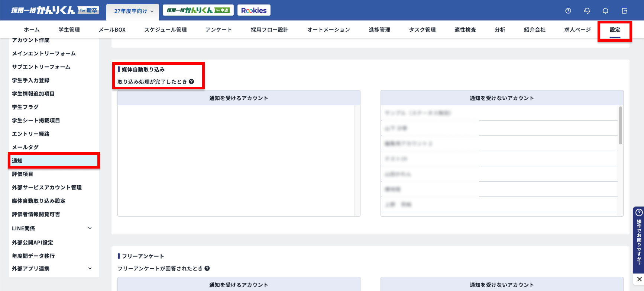Image resolution: width=644 pixels, height=291 pixels.
Task: Click scrollbar of 通知を受けないアカウント list
Action: [620, 126]
